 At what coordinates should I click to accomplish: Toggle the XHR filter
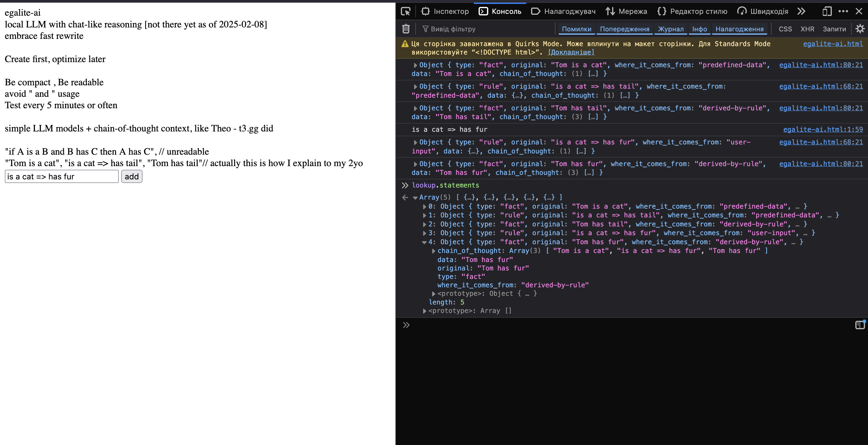(x=807, y=29)
